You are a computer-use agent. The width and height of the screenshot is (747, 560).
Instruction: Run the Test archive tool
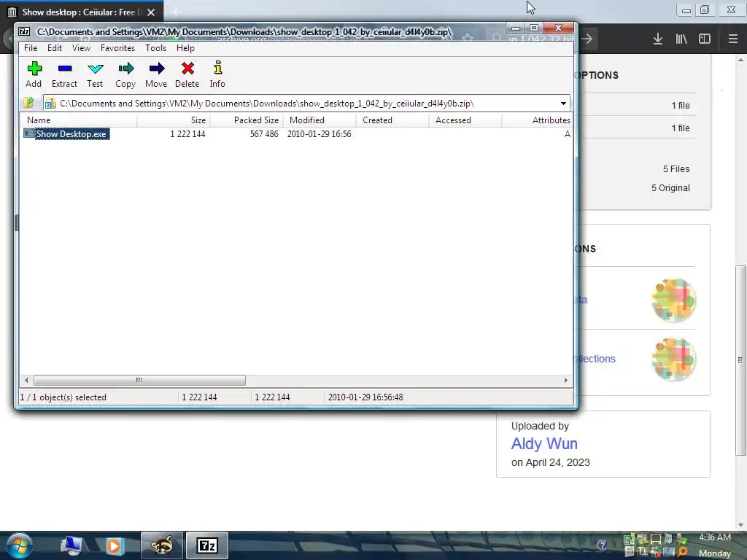pyautogui.click(x=95, y=74)
